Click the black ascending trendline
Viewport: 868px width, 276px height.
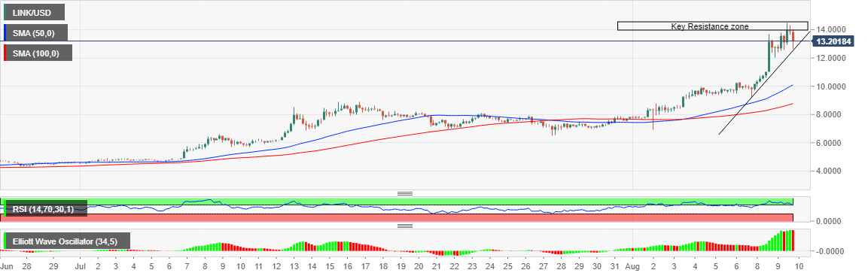(x=764, y=83)
